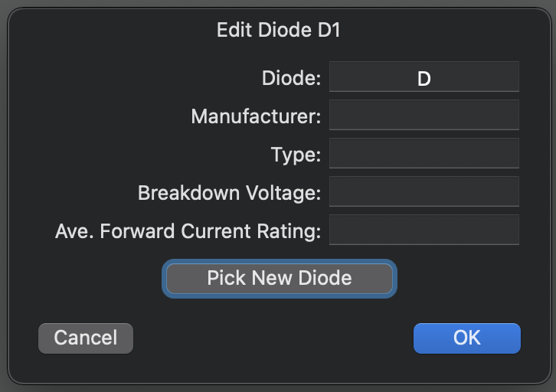Image resolution: width=556 pixels, height=392 pixels.
Task: Focus the Manufacturer text field
Action: tap(424, 116)
